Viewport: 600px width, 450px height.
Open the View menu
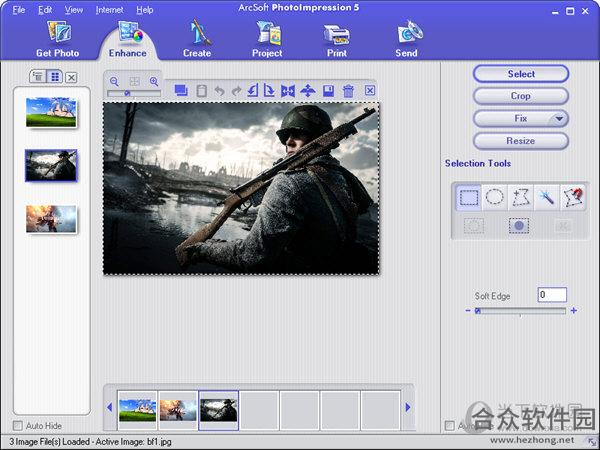[73, 10]
